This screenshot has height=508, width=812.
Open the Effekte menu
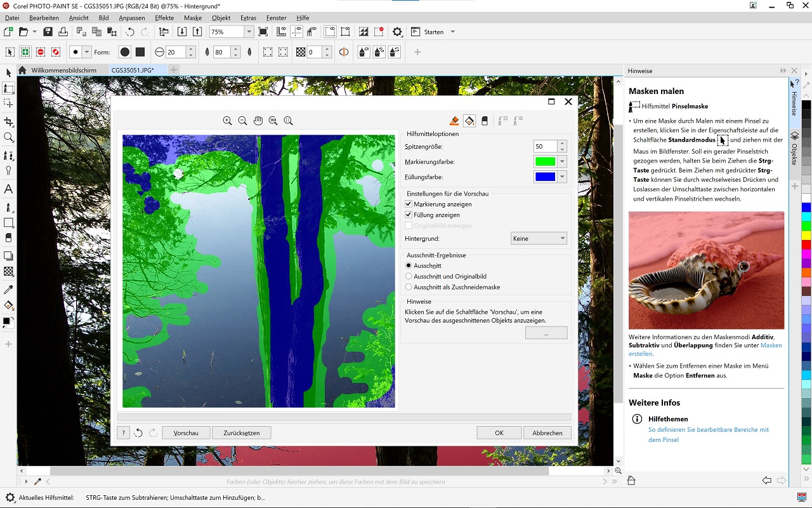pos(164,18)
